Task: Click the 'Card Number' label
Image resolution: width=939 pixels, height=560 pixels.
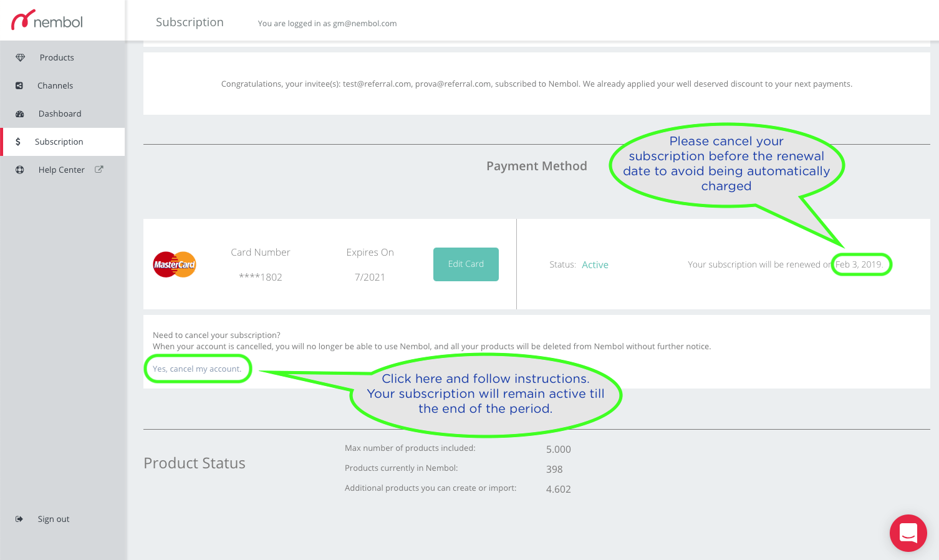Action: click(261, 252)
